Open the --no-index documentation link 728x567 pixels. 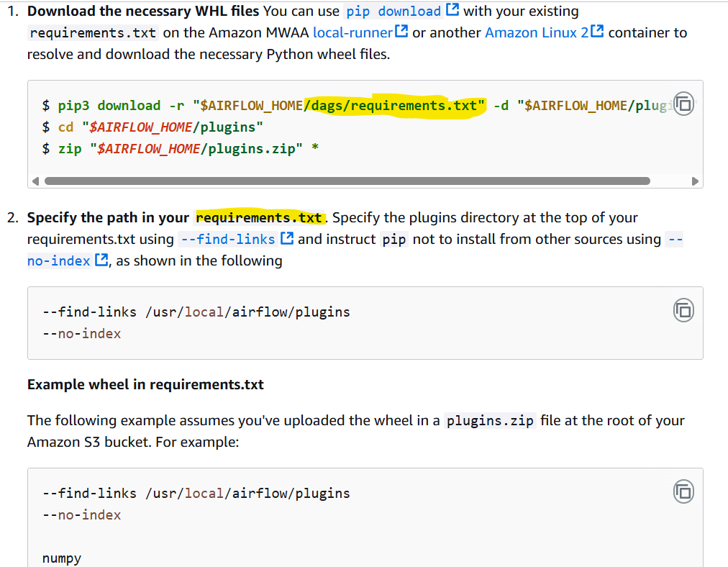[58, 261]
